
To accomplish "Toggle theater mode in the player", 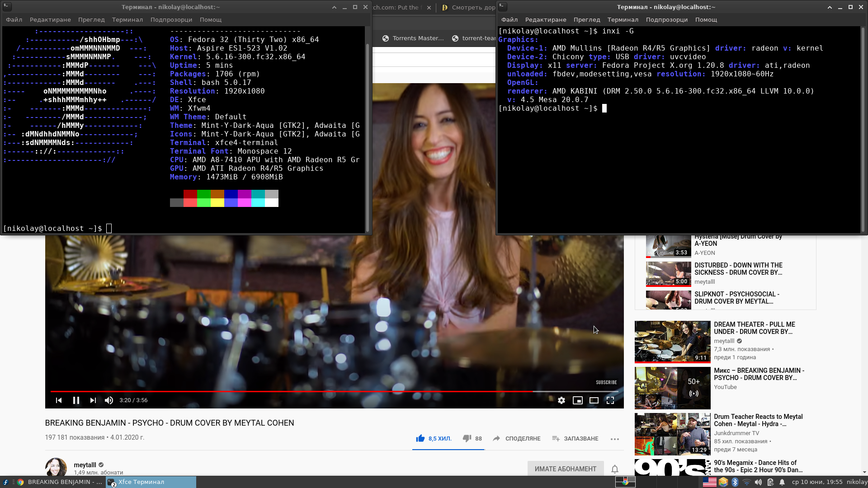I will click(x=594, y=400).
